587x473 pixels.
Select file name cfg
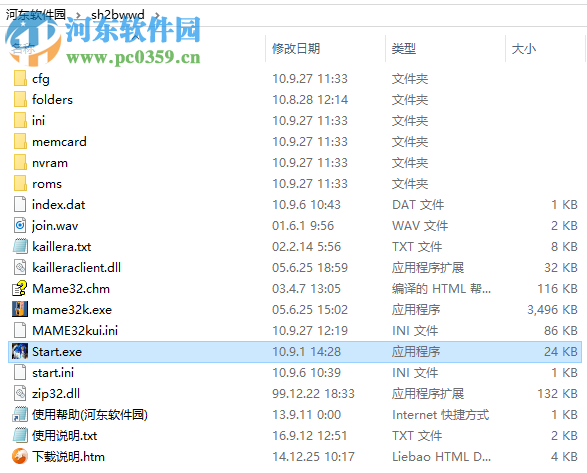[x=41, y=79]
